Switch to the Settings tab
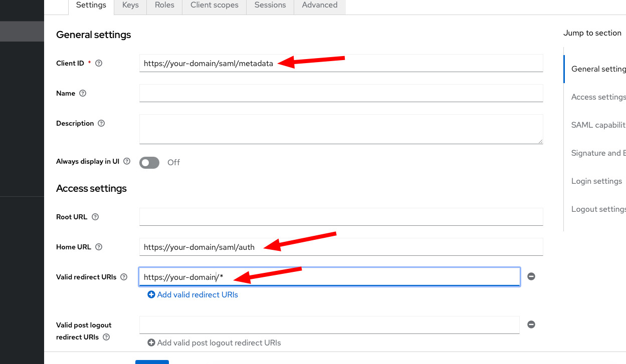626x364 pixels. pyautogui.click(x=91, y=5)
